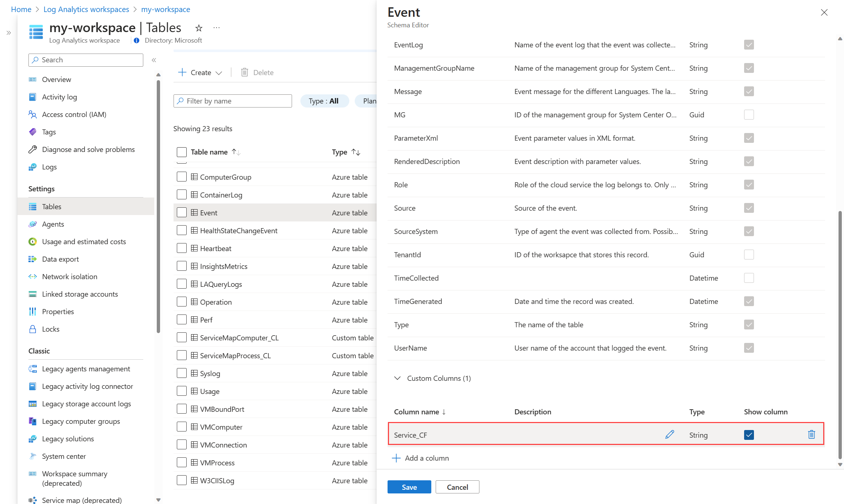The width and height of the screenshot is (844, 504).
Task: Select the Heartbeat table row checkbox
Action: click(x=182, y=249)
